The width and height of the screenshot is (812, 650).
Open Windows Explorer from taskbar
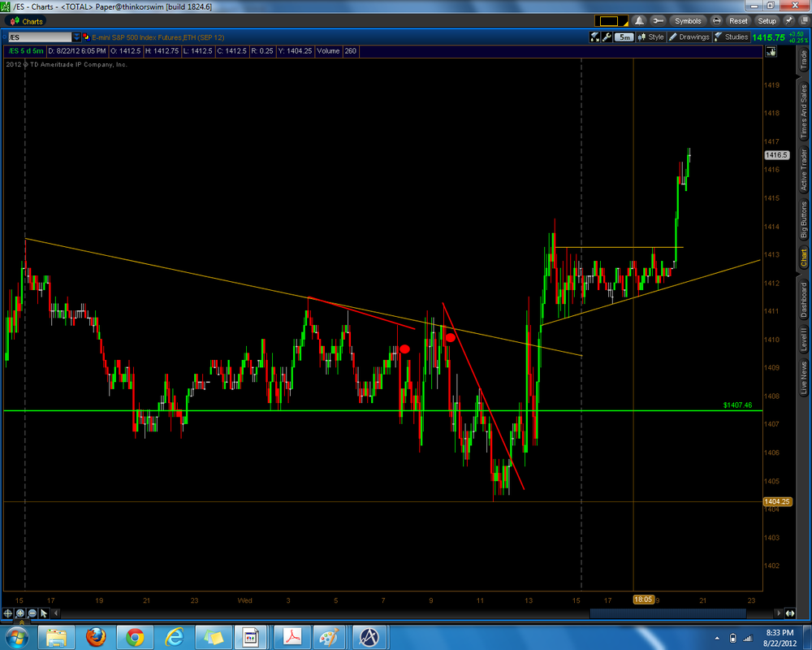tap(56, 637)
